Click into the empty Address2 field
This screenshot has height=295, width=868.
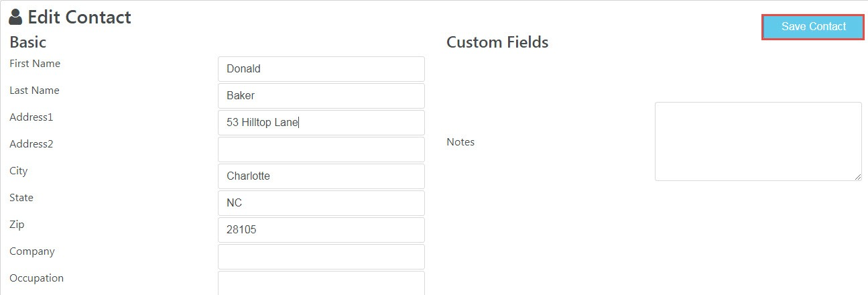[x=321, y=150]
